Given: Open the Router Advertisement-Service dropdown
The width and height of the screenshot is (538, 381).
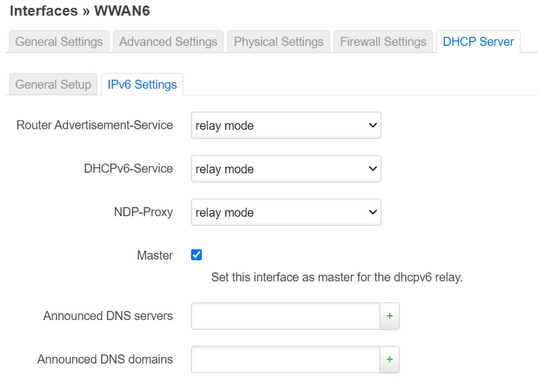Looking at the screenshot, I should (x=286, y=125).
